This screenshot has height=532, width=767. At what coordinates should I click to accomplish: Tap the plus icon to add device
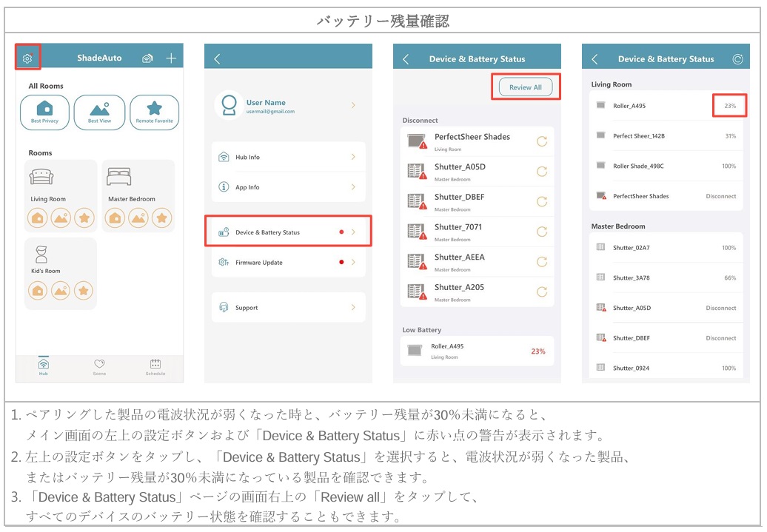click(171, 58)
